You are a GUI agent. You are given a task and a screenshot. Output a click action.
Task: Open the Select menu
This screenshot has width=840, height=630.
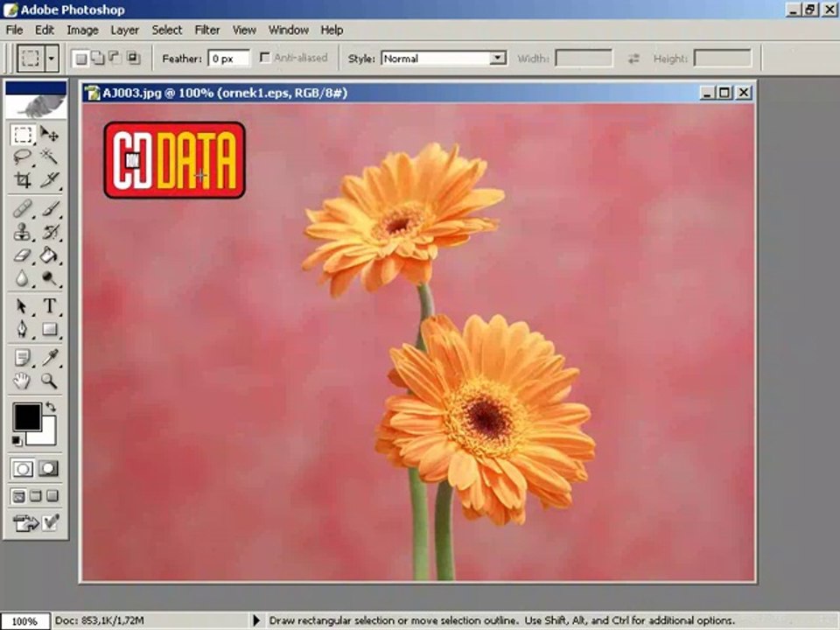[166, 30]
